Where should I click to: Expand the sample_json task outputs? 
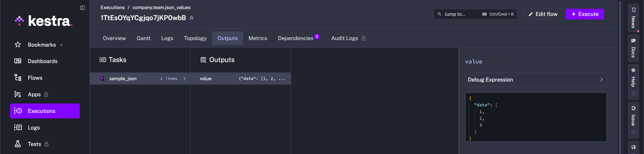[184, 78]
